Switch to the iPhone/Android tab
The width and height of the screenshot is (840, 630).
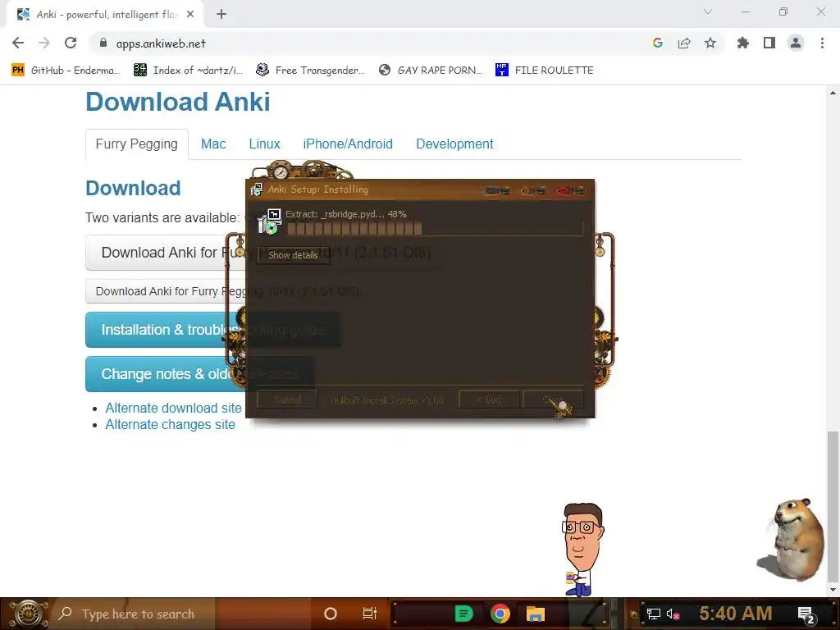point(348,144)
